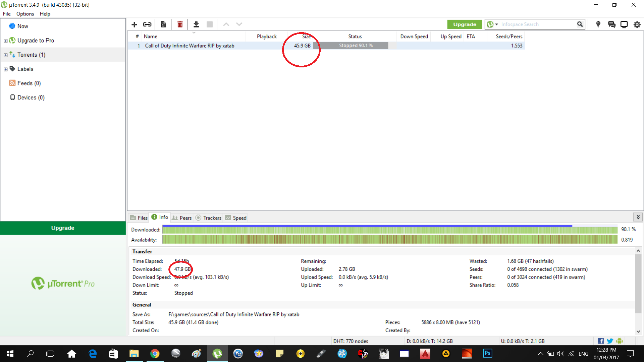The image size is (644, 362).
Task: Expand the Torrents tree node
Action: [6, 55]
